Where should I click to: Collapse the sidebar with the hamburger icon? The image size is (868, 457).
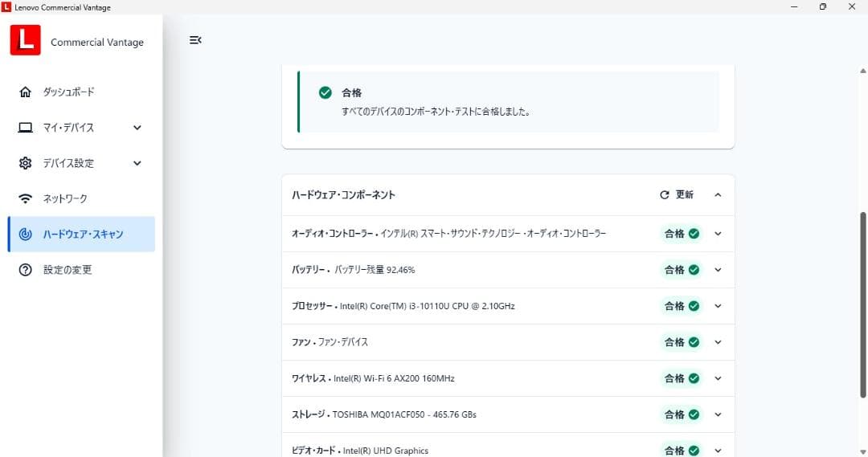pyautogui.click(x=195, y=40)
